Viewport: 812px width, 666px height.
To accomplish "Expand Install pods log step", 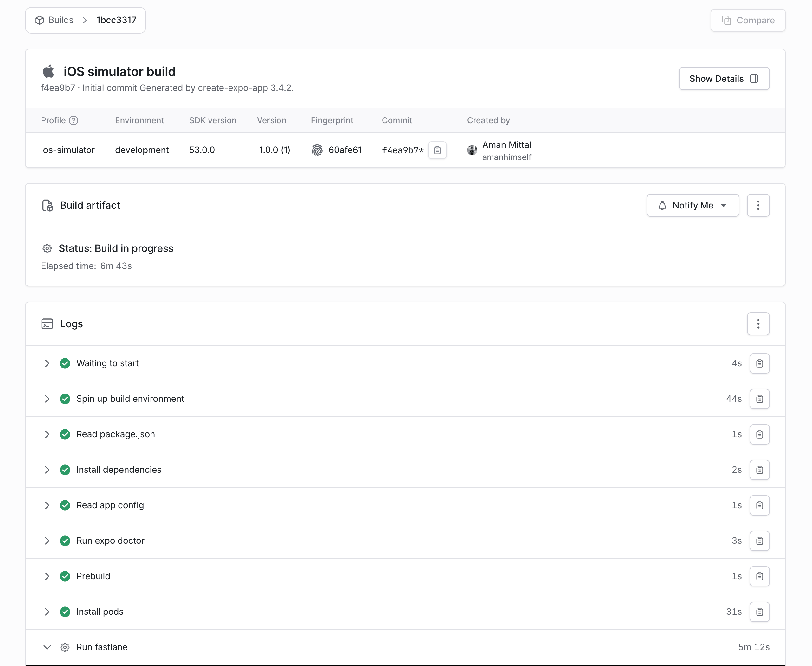I will pos(47,612).
